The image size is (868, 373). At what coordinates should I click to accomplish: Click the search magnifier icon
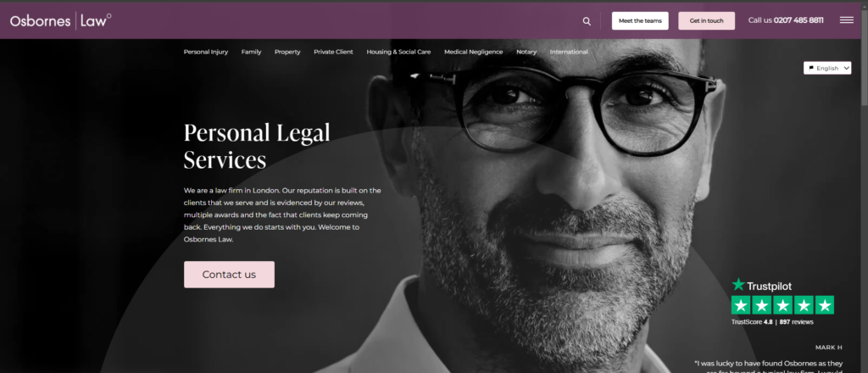coord(587,21)
